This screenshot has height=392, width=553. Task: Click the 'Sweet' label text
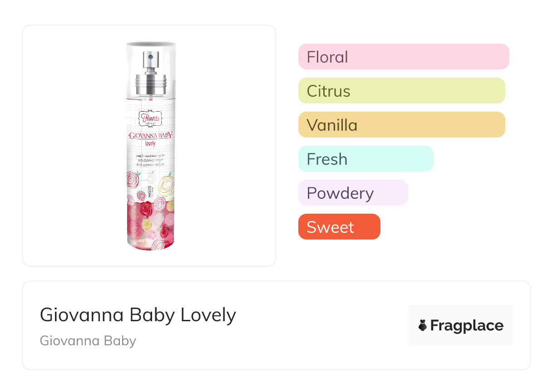click(330, 227)
